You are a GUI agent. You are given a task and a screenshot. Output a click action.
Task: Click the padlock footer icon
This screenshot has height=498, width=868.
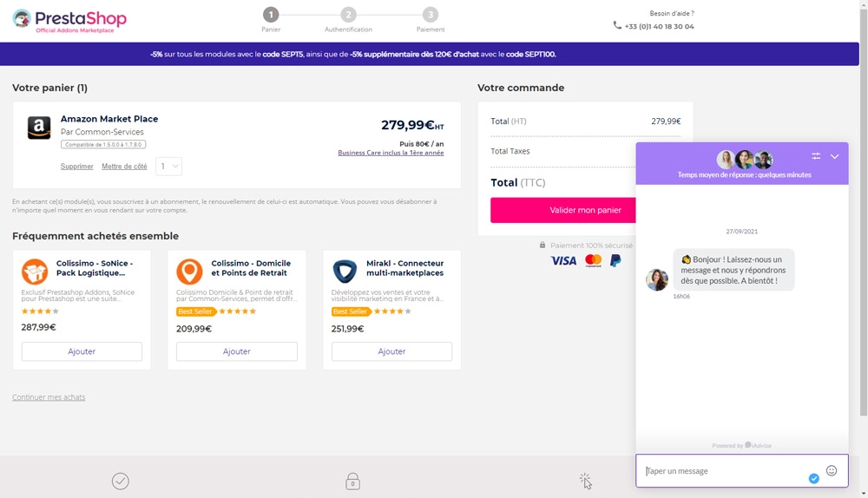352,481
